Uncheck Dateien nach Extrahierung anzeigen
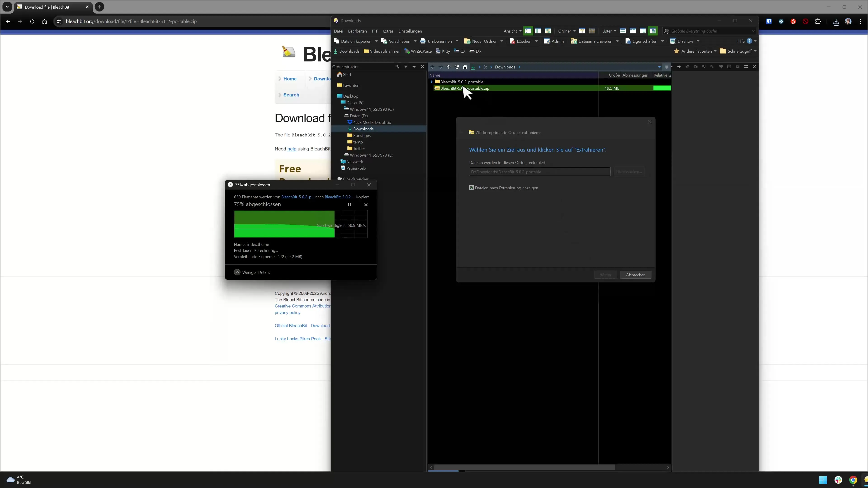Screen dimensions: 868x488 point(471,188)
